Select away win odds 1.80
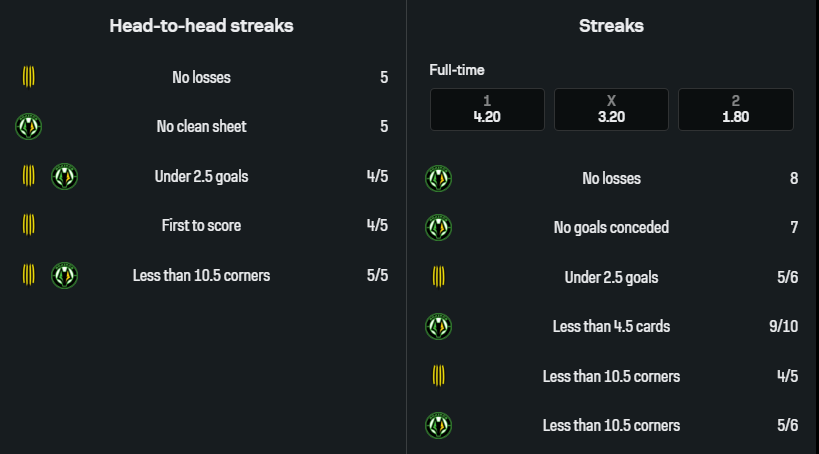 pyautogui.click(x=735, y=109)
